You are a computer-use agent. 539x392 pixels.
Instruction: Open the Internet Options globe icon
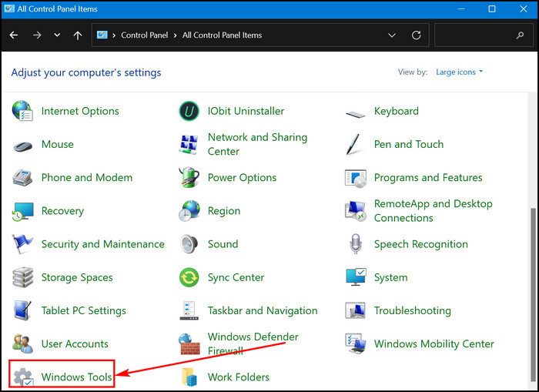tap(22, 111)
